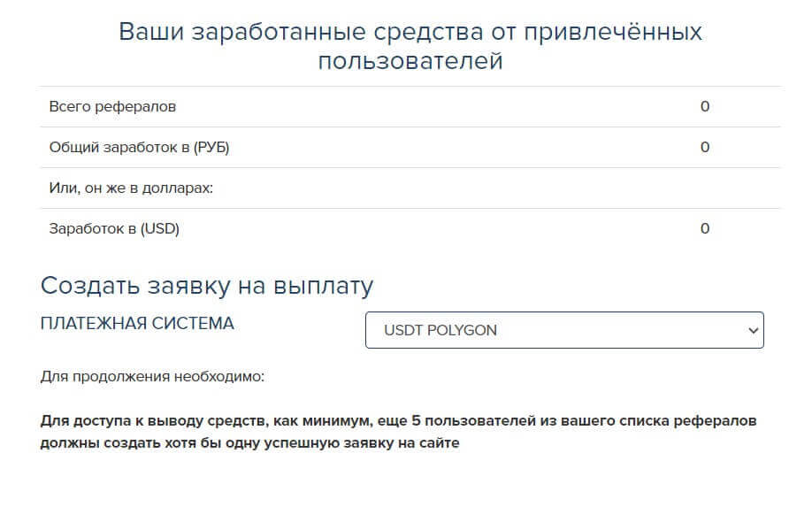Click the "Создать заявку на выплату" heading
This screenshot has width=812, height=507.
[x=207, y=286]
